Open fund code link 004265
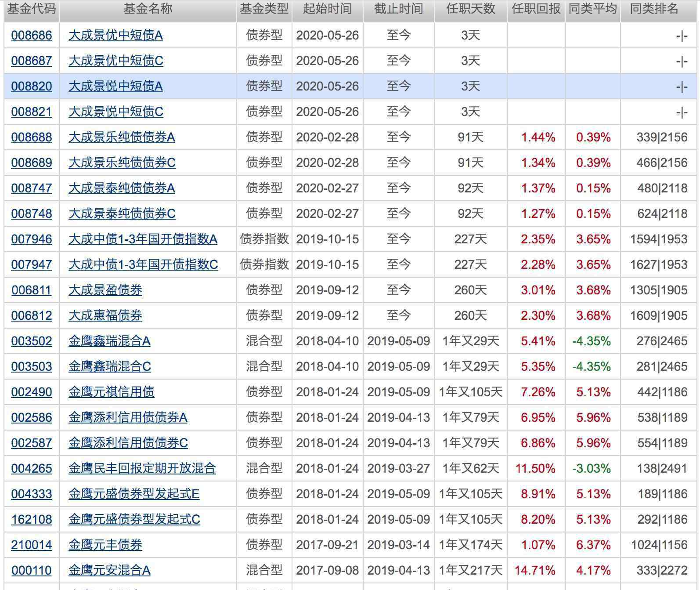The height and width of the screenshot is (590, 700). 32,468
